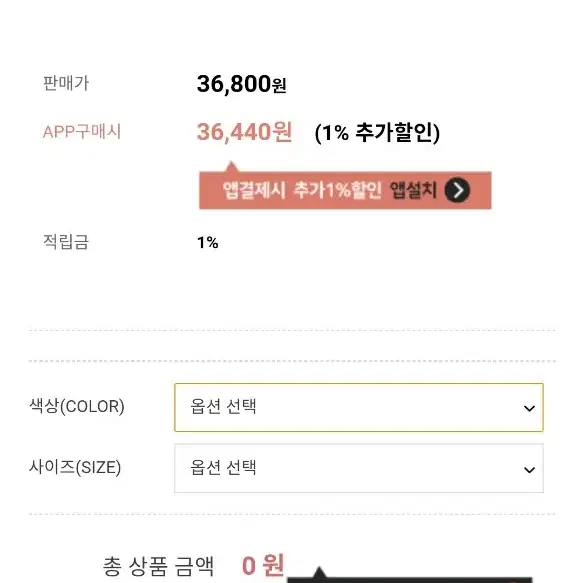
Task: Click the chevron arrow in the SIZE selector
Action: [529, 470]
